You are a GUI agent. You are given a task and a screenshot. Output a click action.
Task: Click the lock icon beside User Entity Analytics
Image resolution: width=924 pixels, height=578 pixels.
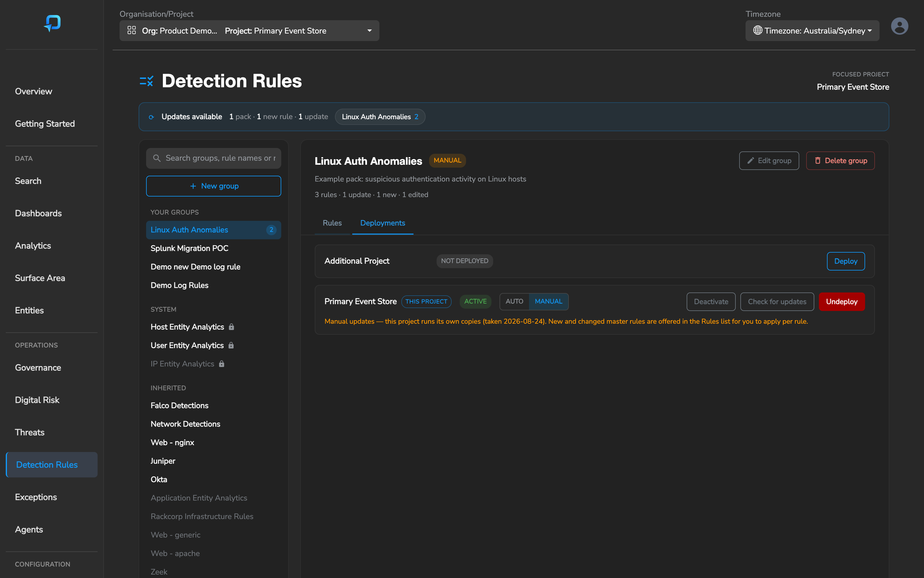pyautogui.click(x=231, y=345)
